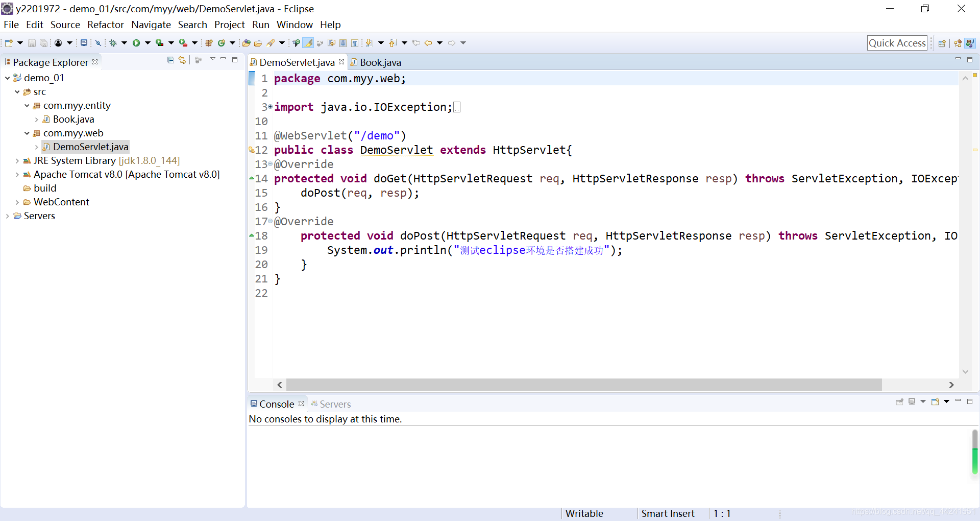The height and width of the screenshot is (521, 980).
Task: Select the build folder
Action: (40, 188)
